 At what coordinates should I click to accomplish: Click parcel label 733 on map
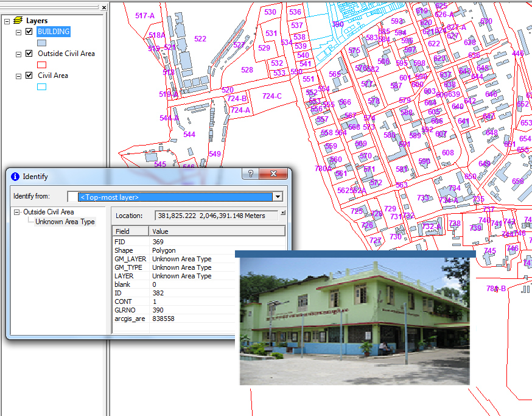pyautogui.click(x=423, y=197)
